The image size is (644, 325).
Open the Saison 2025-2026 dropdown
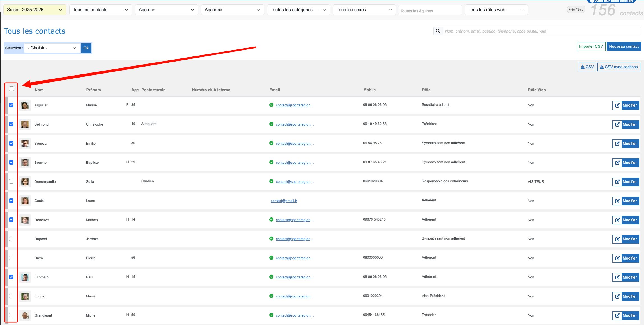[34, 10]
